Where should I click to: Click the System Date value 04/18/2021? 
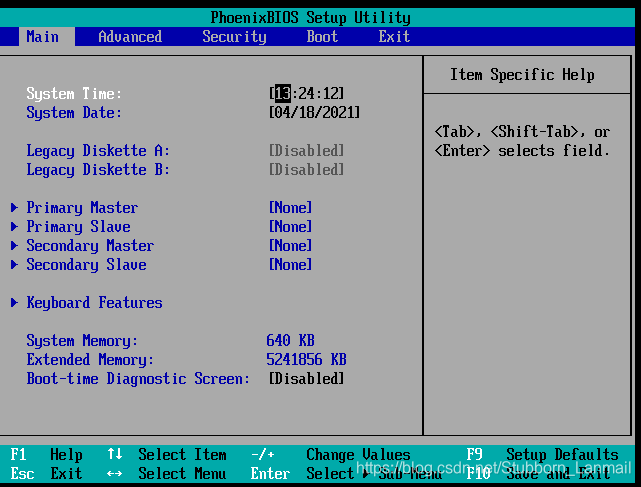coord(314,112)
